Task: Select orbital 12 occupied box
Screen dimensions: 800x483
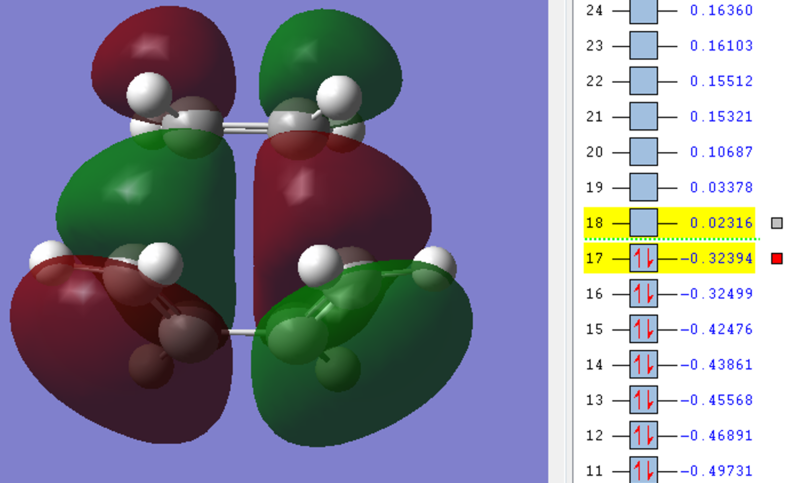Action: [643, 436]
